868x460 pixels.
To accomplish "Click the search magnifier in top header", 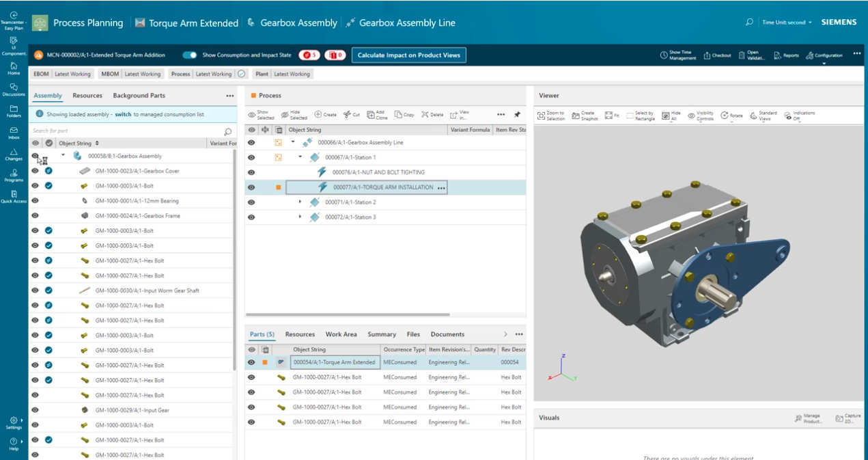I will coord(749,23).
